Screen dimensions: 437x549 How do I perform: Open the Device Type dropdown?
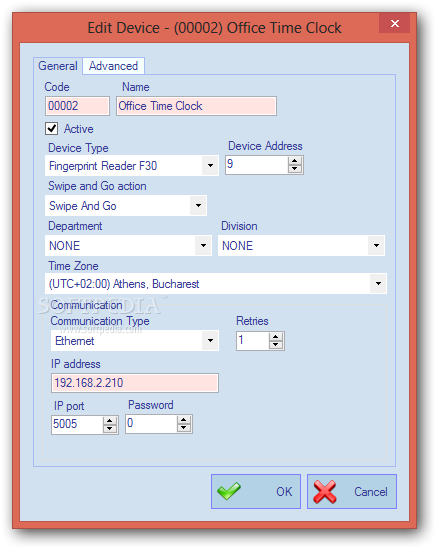tap(210, 165)
